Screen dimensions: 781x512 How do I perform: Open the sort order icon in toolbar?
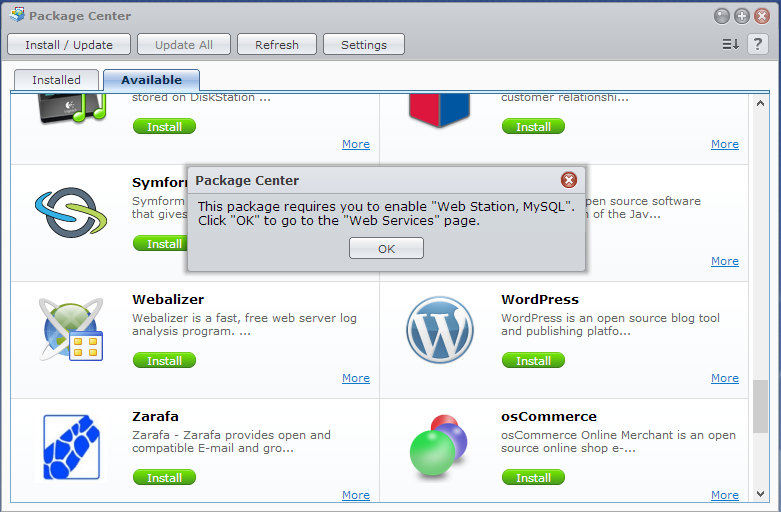click(x=730, y=44)
